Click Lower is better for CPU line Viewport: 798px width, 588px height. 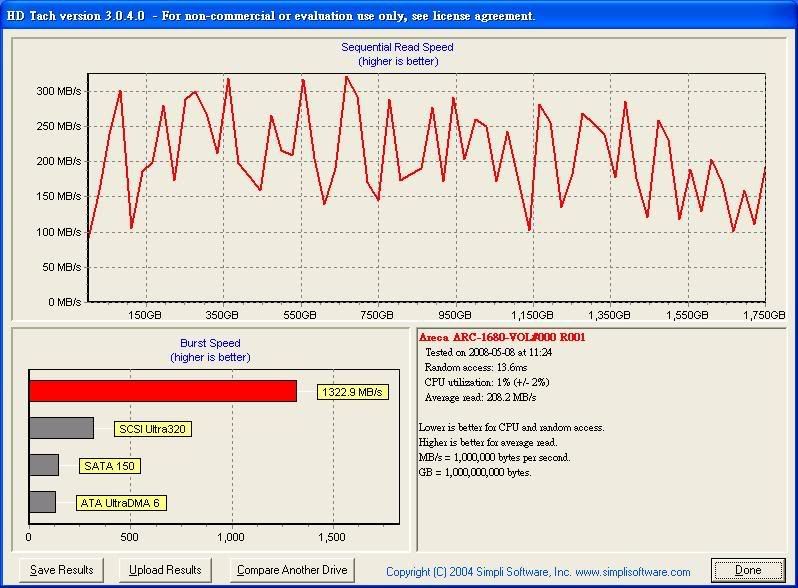pyautogui.click(x=511, y=428)
